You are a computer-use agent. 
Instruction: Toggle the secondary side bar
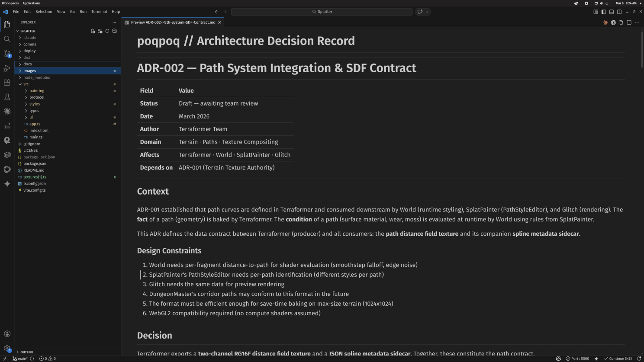[619, 12]
